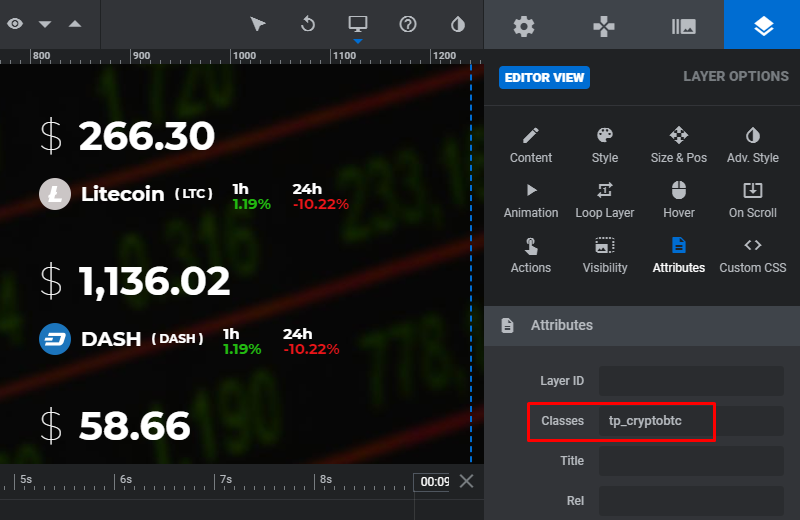Open the Loop Layer section
Viewport: 800px width, 520px height.
point(605,201)
